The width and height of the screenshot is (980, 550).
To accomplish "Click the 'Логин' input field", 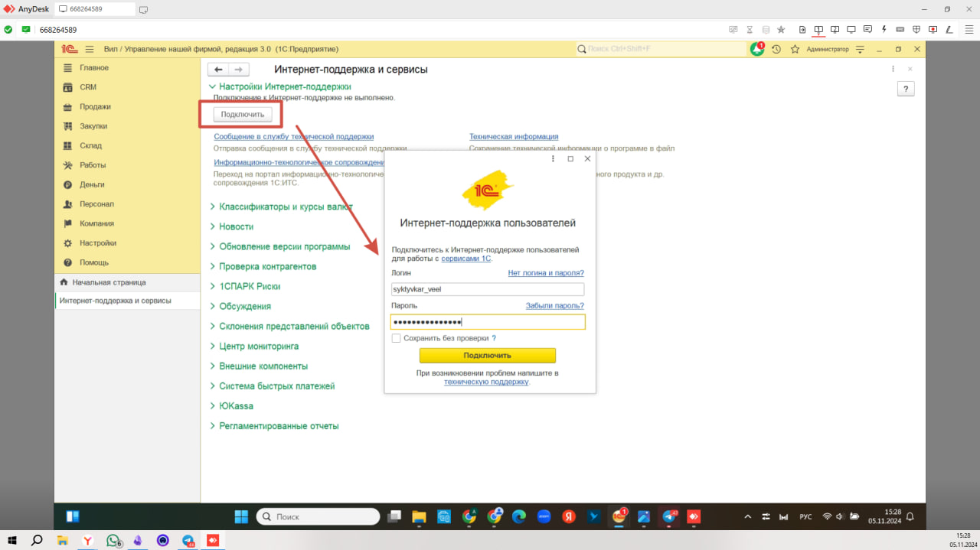I will (487, 289).
